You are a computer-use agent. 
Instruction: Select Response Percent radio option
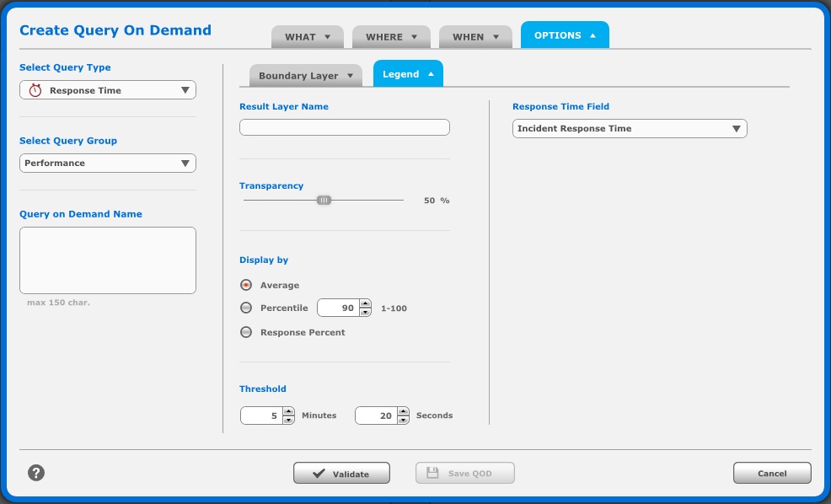[x=246, y=332]
